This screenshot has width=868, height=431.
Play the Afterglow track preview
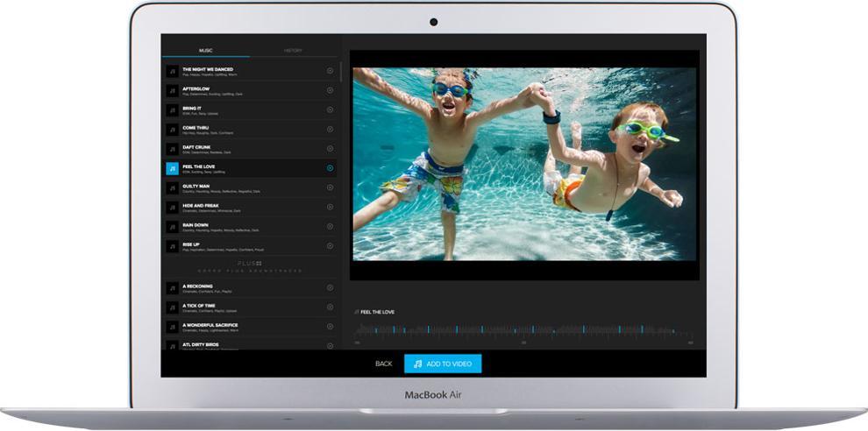click(x=330, y=90)
